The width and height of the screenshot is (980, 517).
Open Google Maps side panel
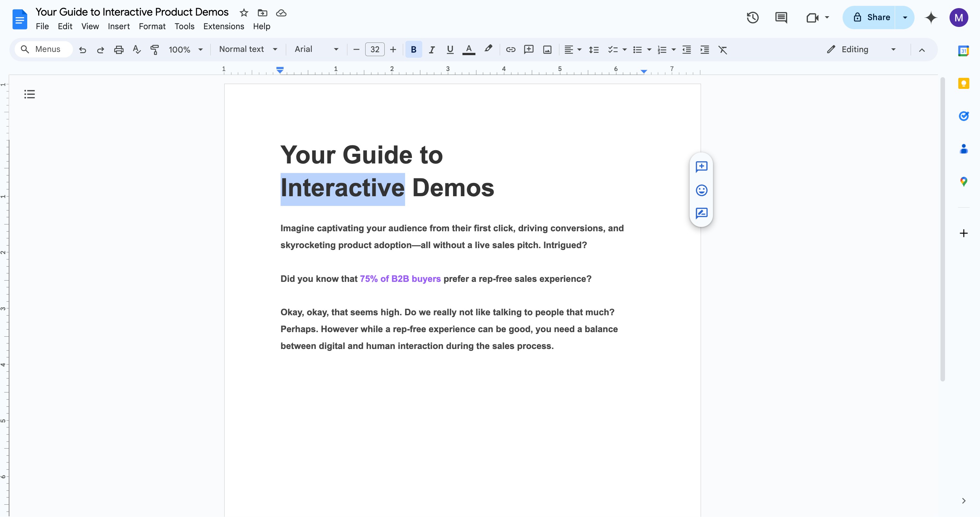pos(963,182)
